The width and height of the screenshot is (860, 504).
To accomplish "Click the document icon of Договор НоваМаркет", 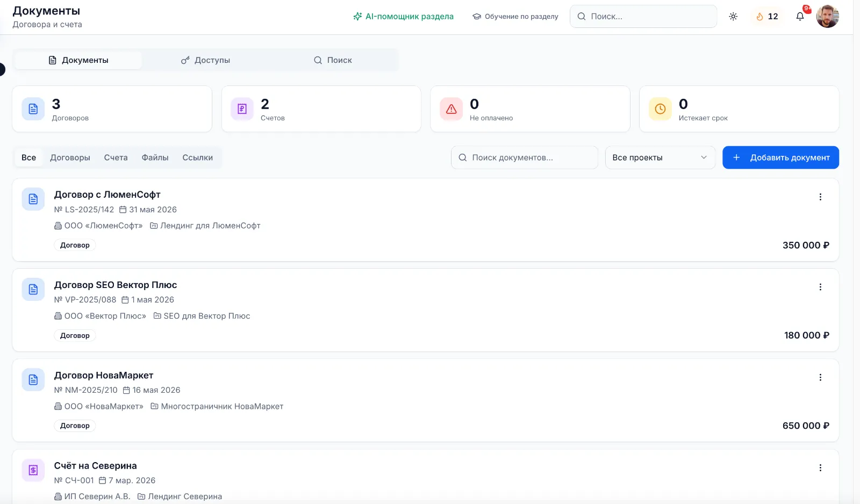I will pos(33,380).
